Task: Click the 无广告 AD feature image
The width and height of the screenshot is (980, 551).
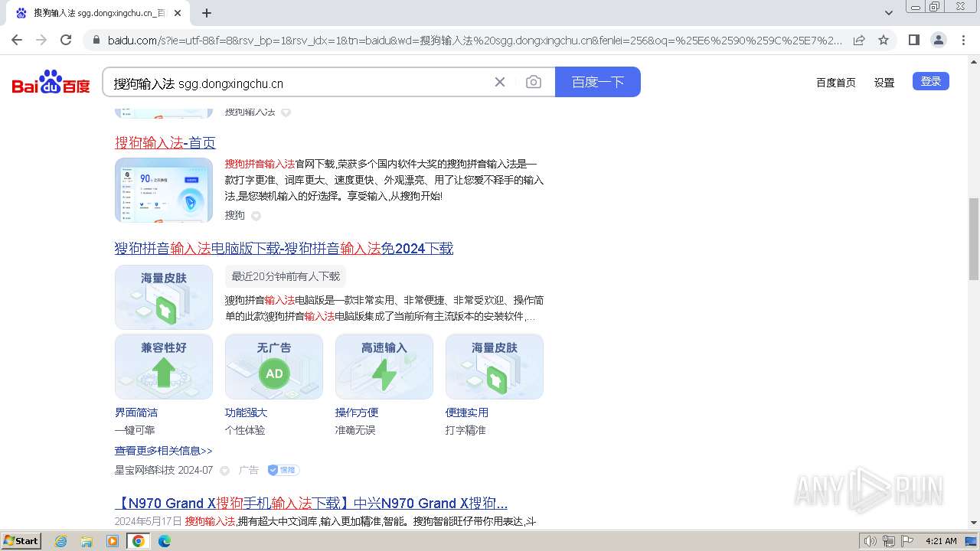Action: [274, 367]
